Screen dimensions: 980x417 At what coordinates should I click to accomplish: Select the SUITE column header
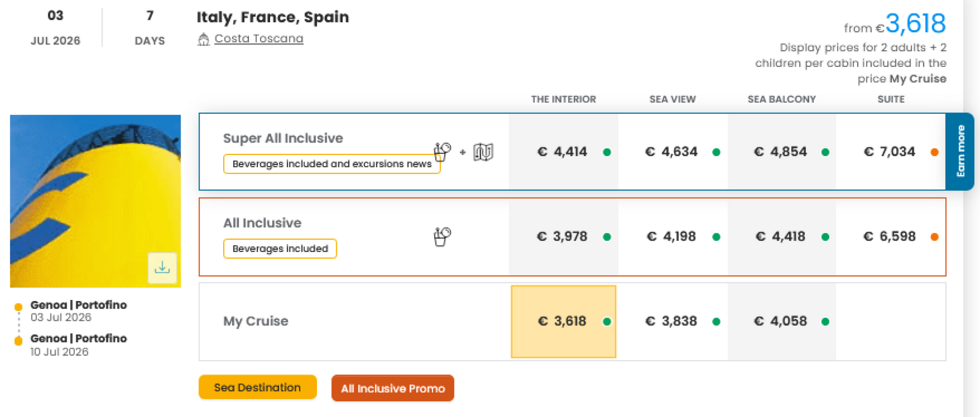[x=891, y=99]
